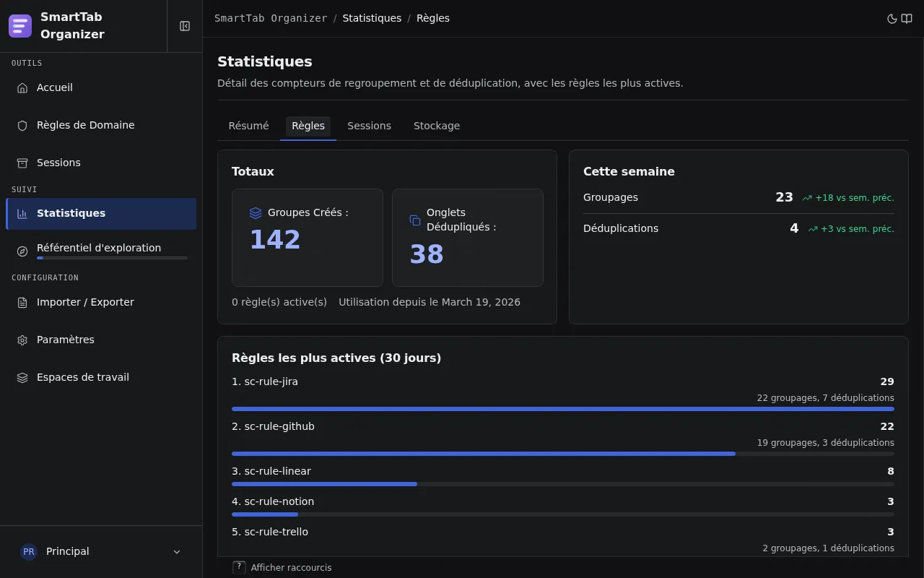
Task: Click the Statistiques breadcrumb link
Action: tap(372, 19)
